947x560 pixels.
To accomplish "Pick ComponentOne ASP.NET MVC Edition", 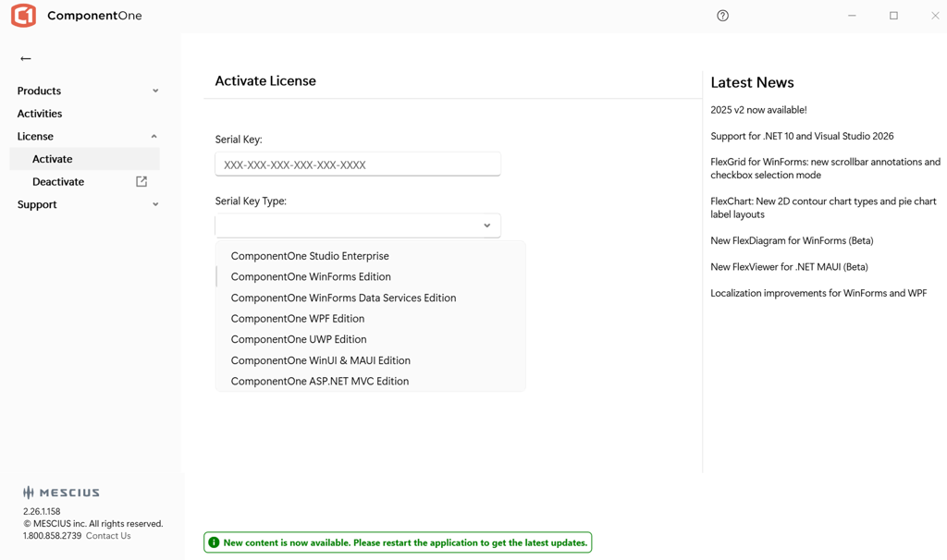I will tap(320, 381).
